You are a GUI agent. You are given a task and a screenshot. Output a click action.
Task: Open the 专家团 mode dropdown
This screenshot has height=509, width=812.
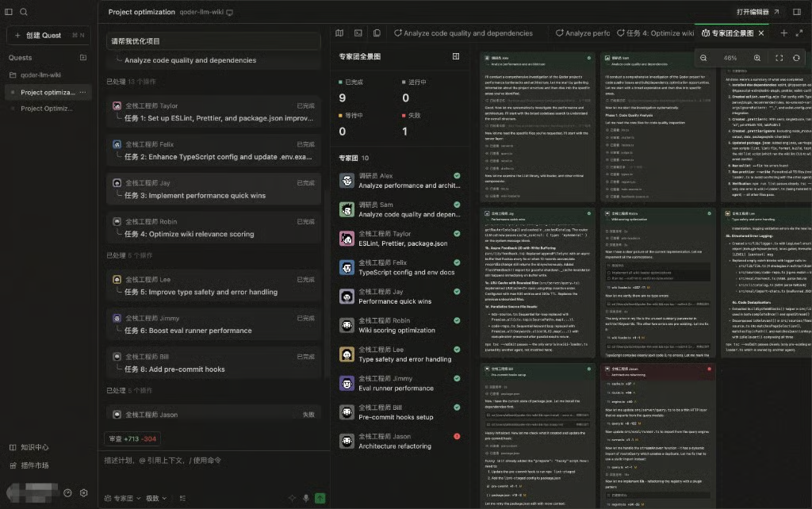tap(123, 498)
